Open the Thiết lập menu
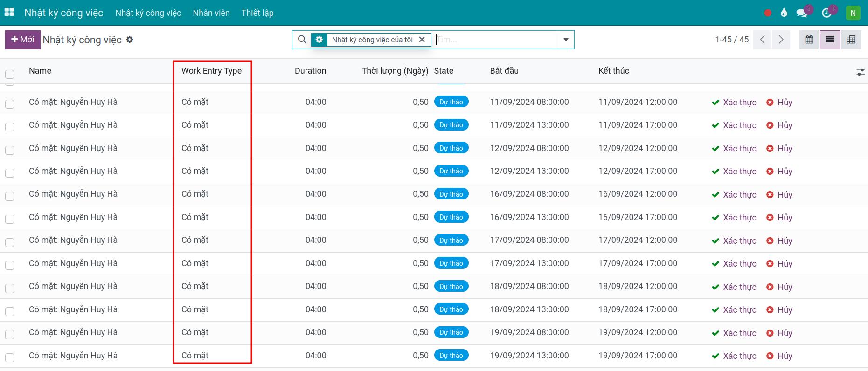The height and width of the screenshot is (371, 868). point(257,13)
